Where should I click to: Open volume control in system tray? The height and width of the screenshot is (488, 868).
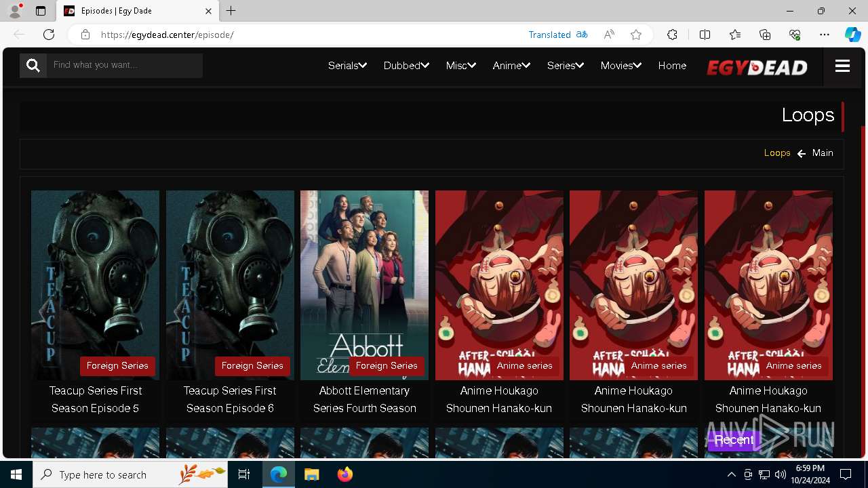pyautogui.click(x=781, y=474)
